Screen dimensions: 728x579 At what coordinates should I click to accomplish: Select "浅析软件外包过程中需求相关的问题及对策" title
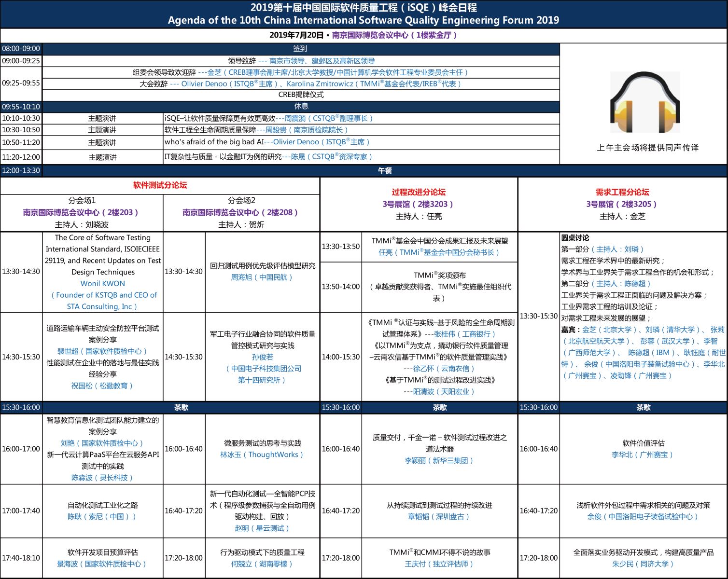click(644, 505)
